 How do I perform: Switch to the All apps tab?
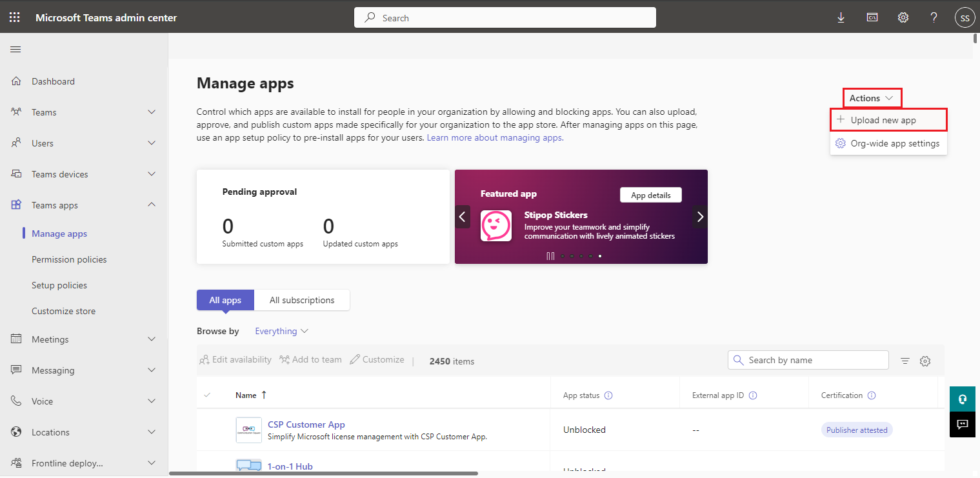click(x=225, y=300)
